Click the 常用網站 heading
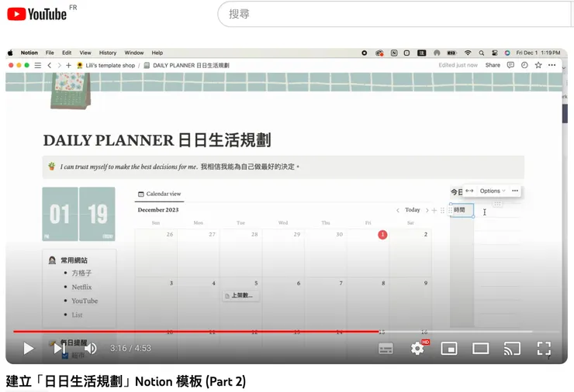The image size is (574, 392). click(74, 260)
